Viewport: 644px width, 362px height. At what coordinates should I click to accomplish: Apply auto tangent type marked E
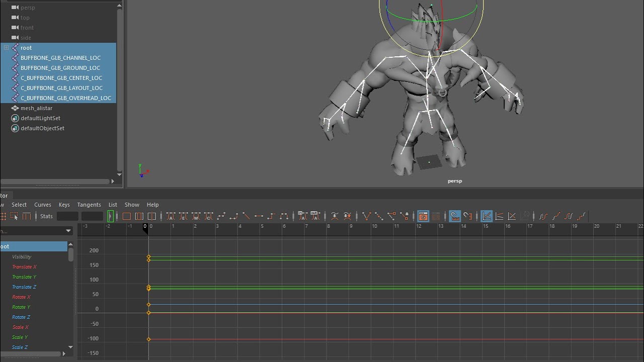[x=183, y=216]
